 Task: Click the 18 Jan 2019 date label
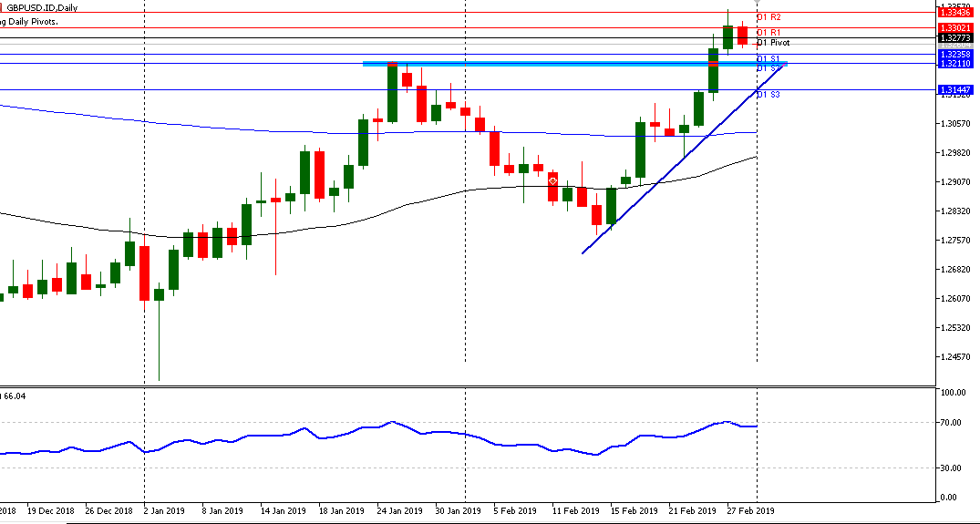342,511
